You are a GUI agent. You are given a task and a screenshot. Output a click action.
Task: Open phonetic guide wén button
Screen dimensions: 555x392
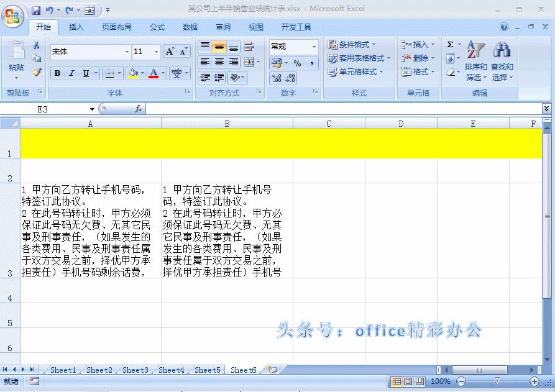[177, 73]
